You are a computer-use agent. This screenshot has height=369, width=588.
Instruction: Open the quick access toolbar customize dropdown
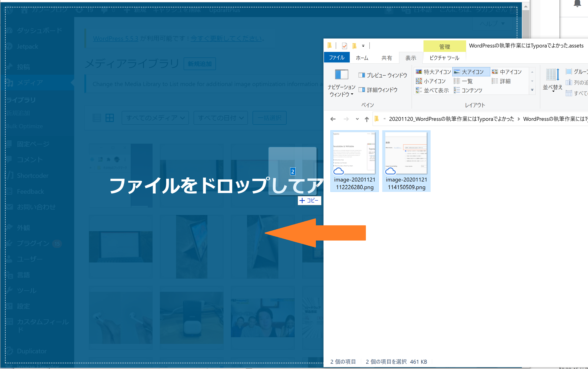click(363, 46)
